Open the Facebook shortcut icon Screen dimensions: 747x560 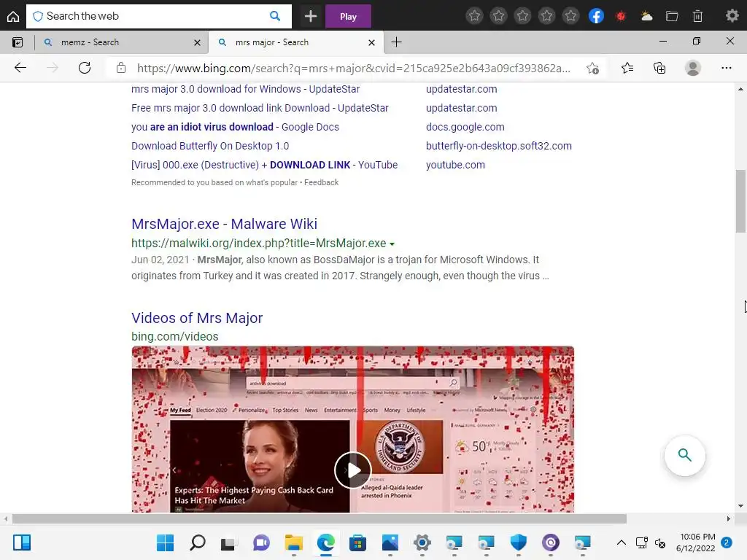tap(596, 16)
